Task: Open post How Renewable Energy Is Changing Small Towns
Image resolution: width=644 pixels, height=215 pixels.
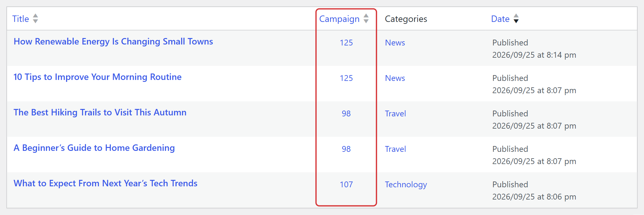Action: 113,42
